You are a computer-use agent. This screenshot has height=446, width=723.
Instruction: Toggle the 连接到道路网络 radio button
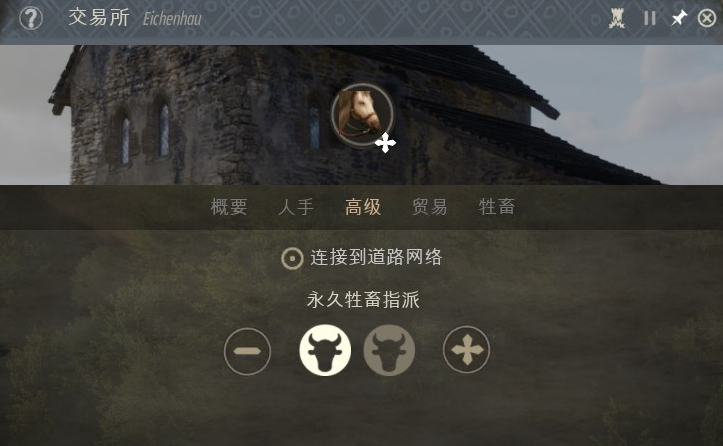292,258
